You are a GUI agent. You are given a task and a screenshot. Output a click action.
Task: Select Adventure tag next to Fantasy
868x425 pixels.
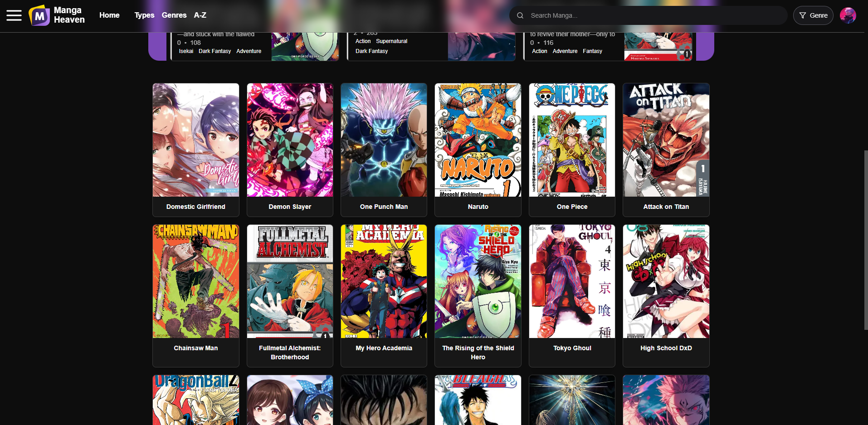pyautogui.click(x=565, y=51)
